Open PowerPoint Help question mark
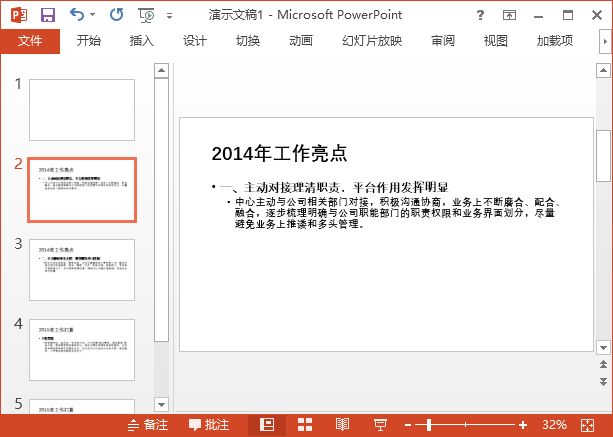Image resolution: width=613 pixels, height=437 pixels. 480,15
